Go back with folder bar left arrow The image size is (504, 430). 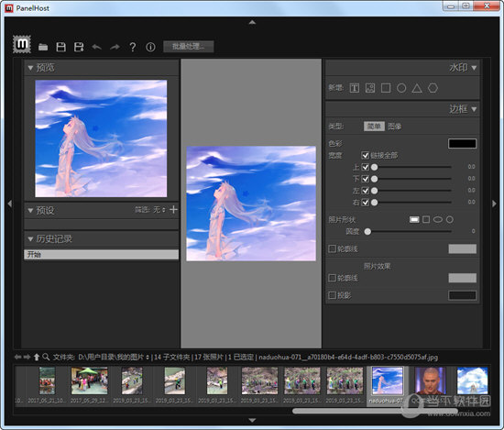[x=18, y=357]
